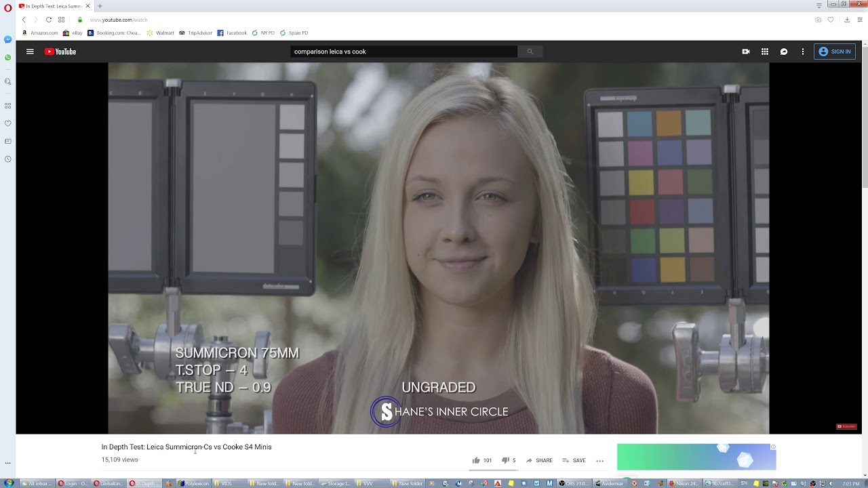Screen dimensions: 868x488
Task: Reload the current page
Action: (49, 20)
